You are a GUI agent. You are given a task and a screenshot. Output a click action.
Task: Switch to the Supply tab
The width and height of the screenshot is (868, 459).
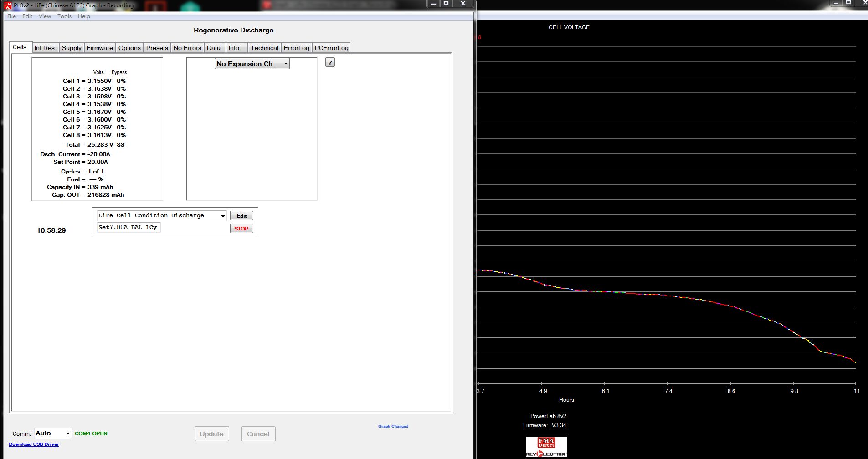pyautogui.click(x=72, y=48)
